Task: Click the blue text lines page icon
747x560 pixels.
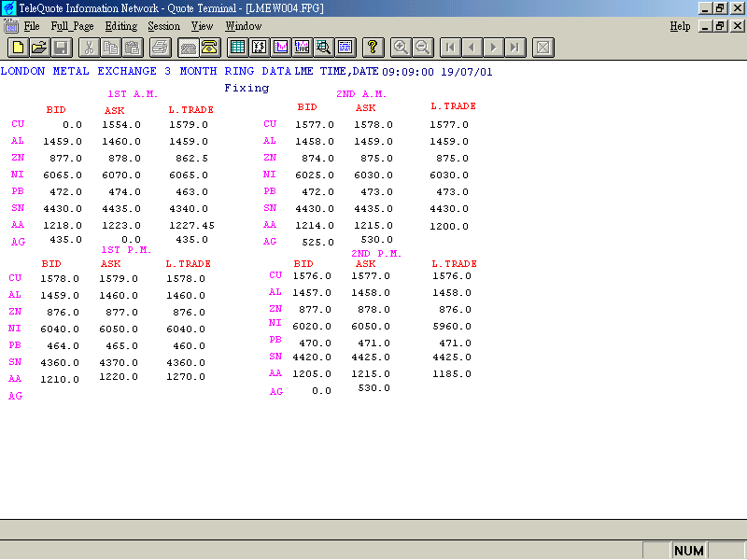Action: (345, 48)
